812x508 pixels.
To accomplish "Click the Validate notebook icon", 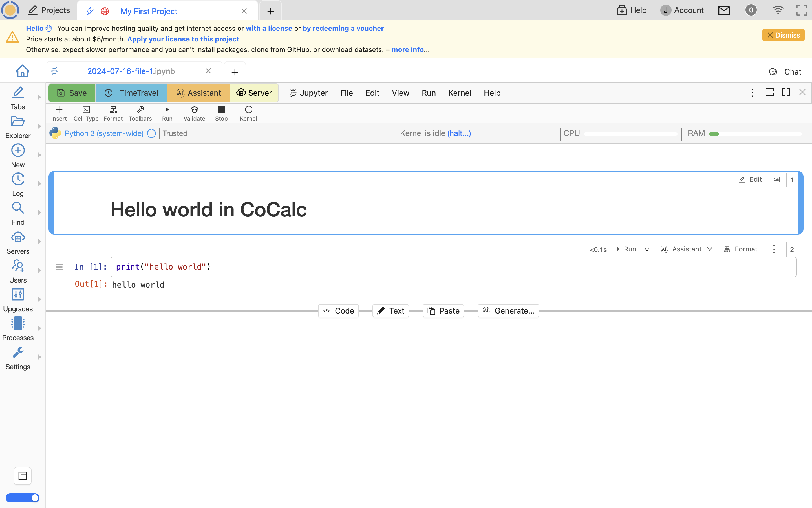I will coord(194,113).
